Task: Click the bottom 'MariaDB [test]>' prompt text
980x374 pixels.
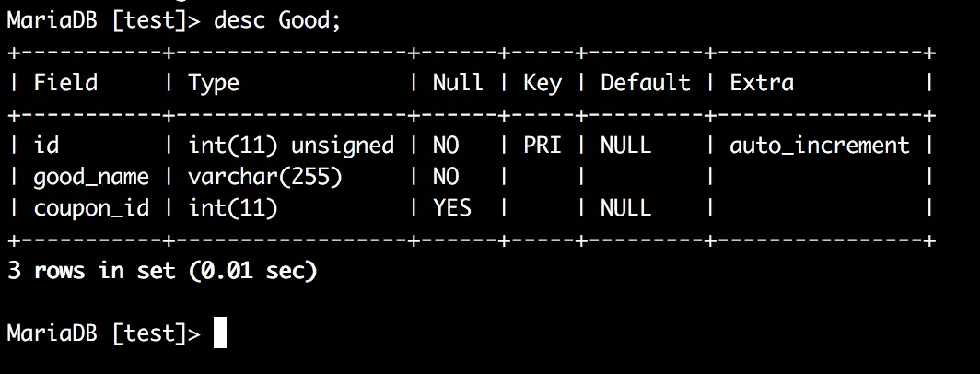Action: (103, 333)
